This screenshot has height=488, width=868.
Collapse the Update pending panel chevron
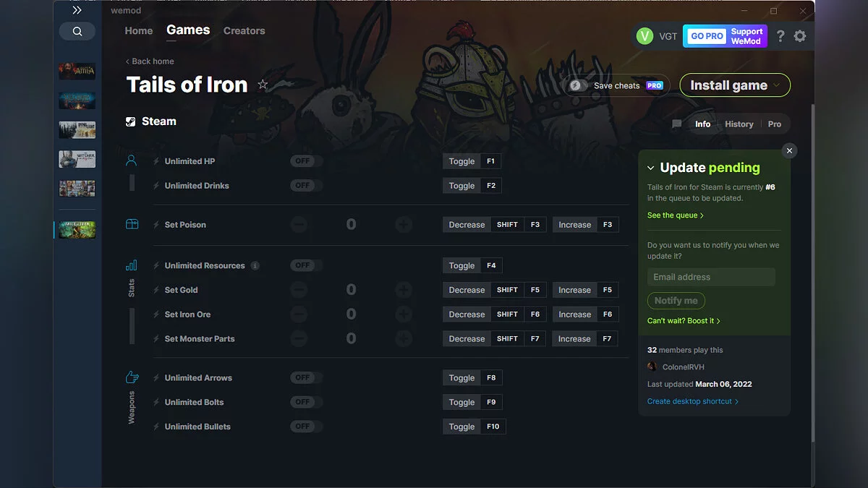coord(650,167)
